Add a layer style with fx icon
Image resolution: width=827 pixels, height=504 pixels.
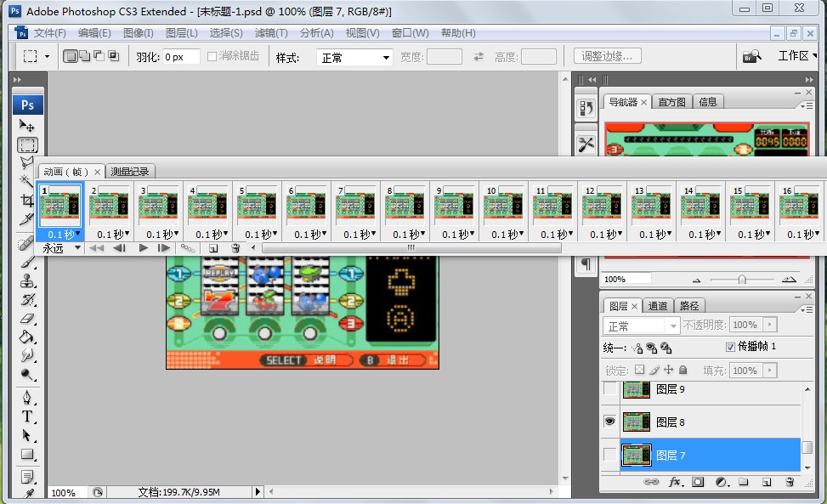[675, 482]
